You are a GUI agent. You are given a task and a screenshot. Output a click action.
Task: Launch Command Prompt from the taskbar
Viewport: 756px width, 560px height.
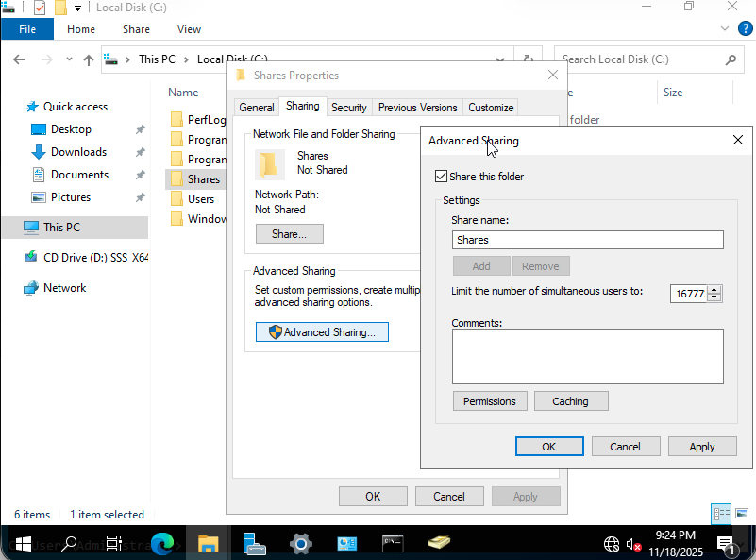pos(394,543)
